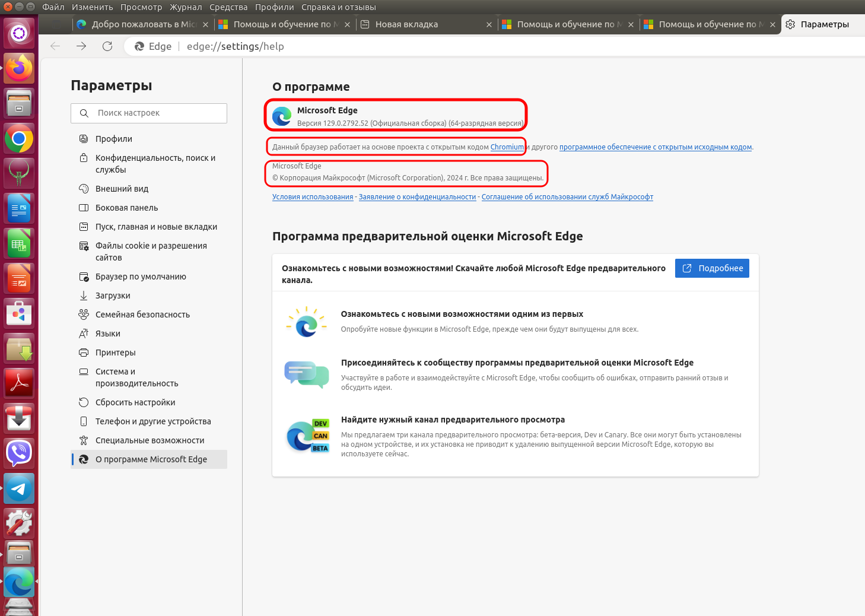Reload the settings page
Viewport: 865px width, 616px height.
pyautogui.click(x=107, y=46)
